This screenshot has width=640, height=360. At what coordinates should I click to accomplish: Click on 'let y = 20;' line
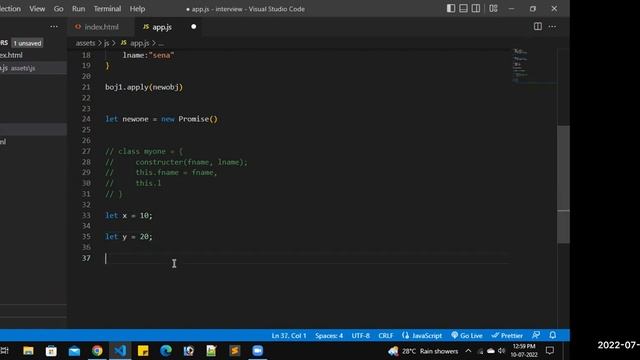129,237
